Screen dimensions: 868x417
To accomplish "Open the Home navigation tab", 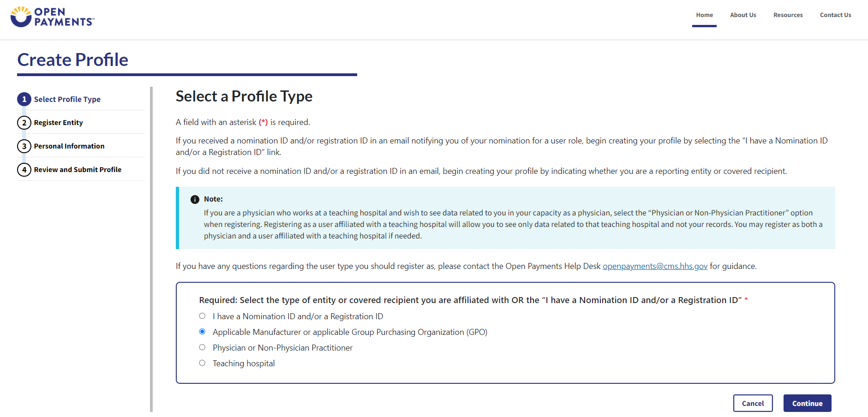I will [704, 15].
